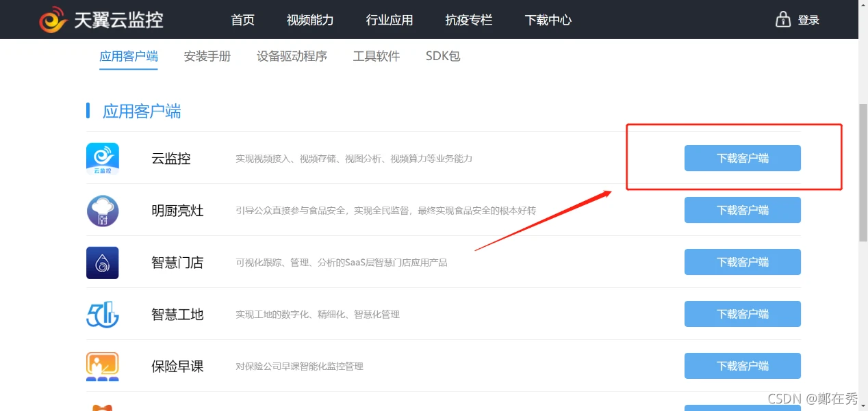Image resolution: width=868 pixels, height=411 pixels.
Task: Click the page vertical scrollbar thumb
Action: pyautogui.click(x=863, y=172)
